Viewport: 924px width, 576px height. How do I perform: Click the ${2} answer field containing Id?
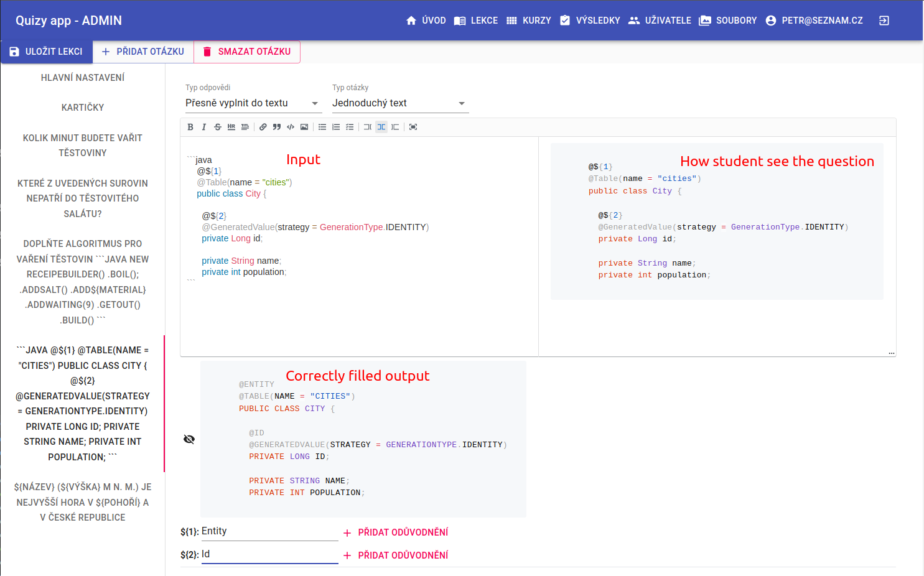[269, 555]
